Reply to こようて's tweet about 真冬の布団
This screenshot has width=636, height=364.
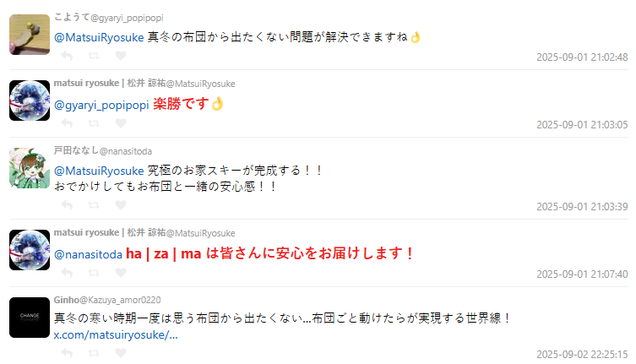coord(67,56)
